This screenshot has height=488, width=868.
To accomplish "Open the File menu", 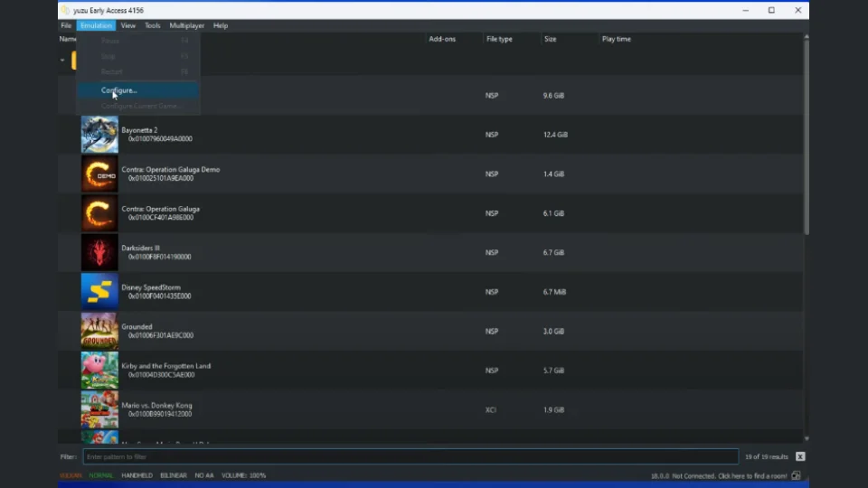I will 66,25.
